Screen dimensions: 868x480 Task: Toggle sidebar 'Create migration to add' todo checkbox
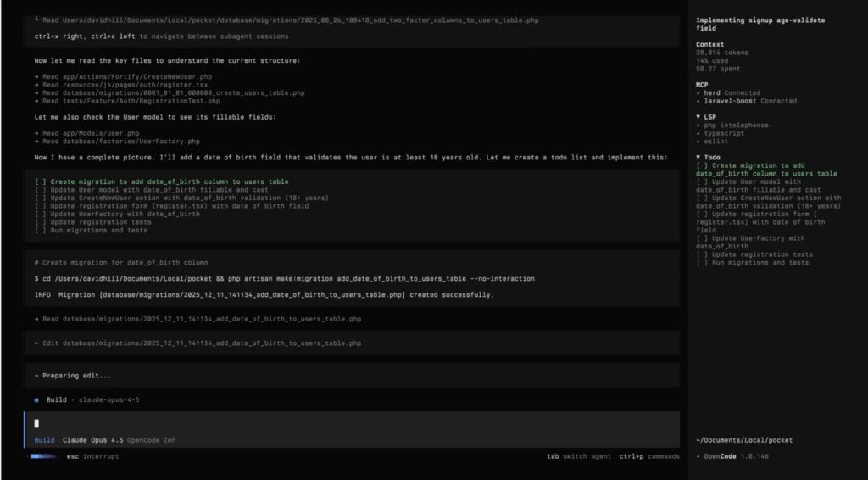point(702,165)
